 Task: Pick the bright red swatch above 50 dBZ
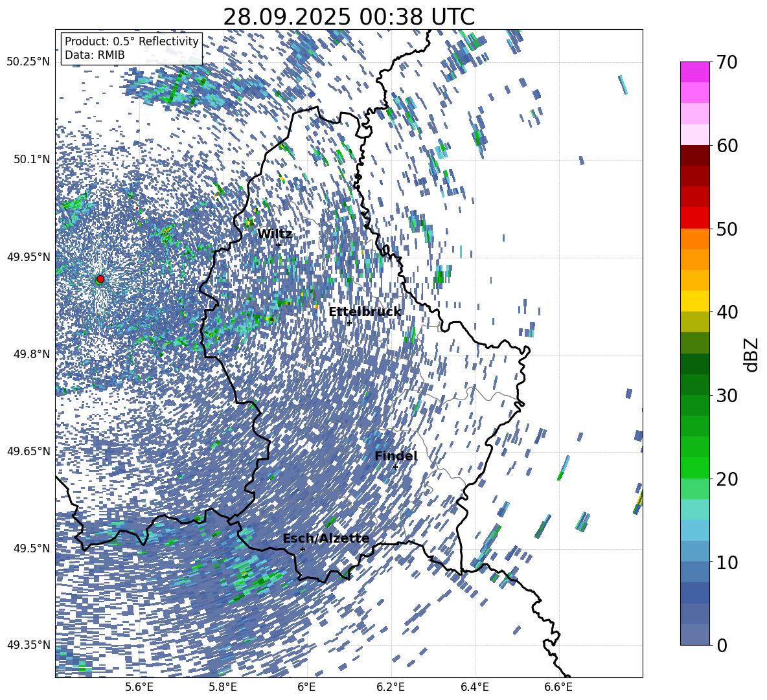click(694, 218)
